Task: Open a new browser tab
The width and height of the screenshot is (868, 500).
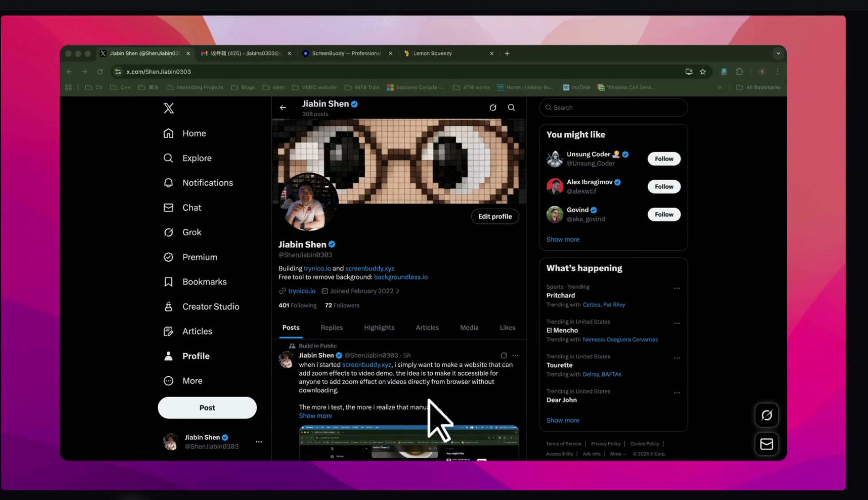Action: [x=507, y=54]
